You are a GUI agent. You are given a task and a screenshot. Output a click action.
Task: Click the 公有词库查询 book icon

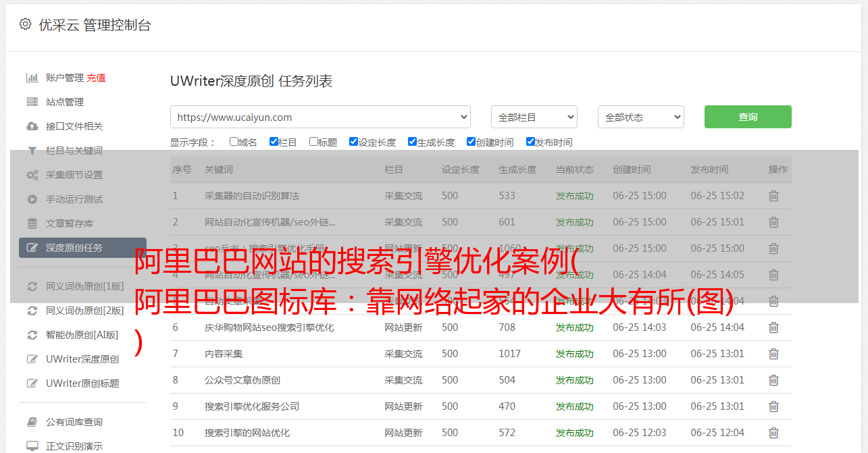(32, 422)
